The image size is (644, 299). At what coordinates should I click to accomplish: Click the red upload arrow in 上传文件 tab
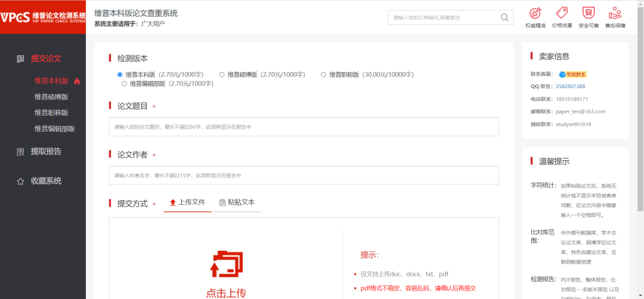tap(173, 202)
